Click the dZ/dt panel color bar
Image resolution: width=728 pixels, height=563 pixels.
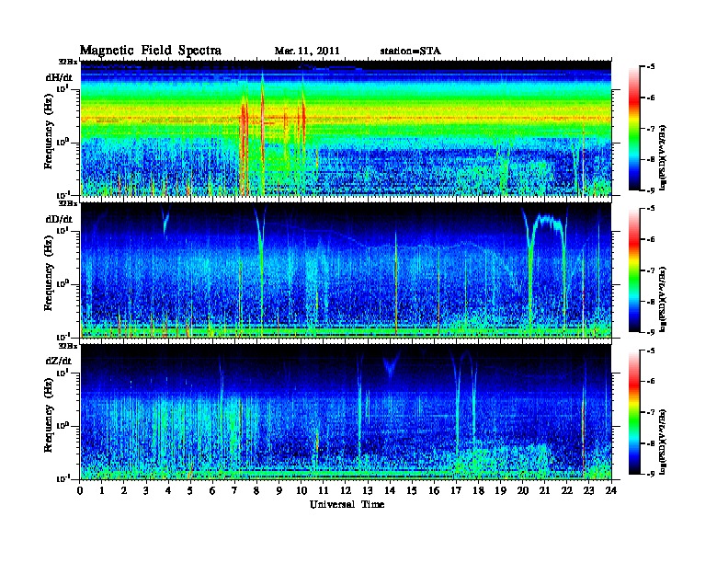(634, 412)
